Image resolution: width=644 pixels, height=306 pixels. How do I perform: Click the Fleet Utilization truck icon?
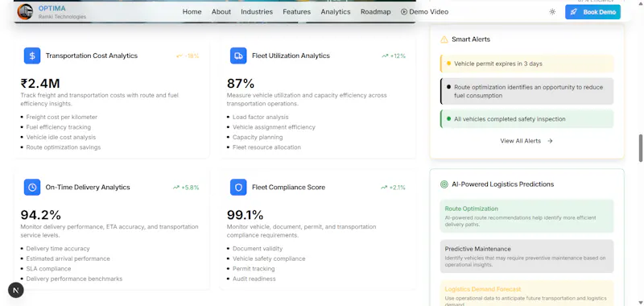[238, 56]
